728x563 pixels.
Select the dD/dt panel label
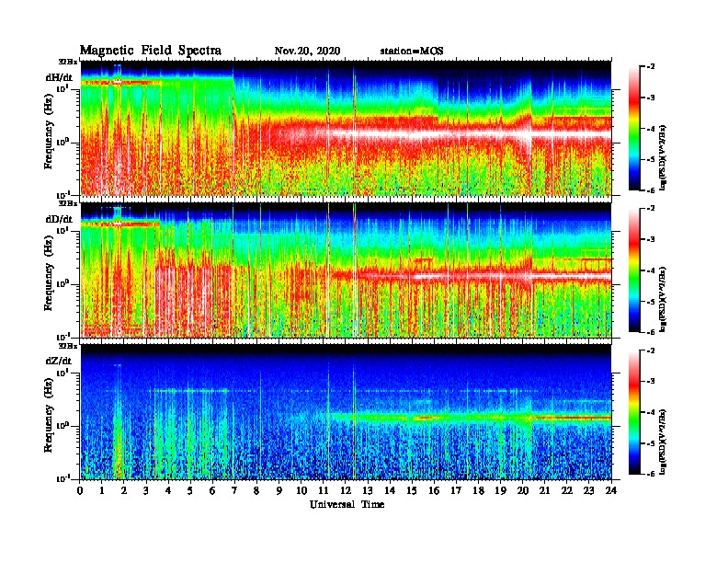pos(59,219)
